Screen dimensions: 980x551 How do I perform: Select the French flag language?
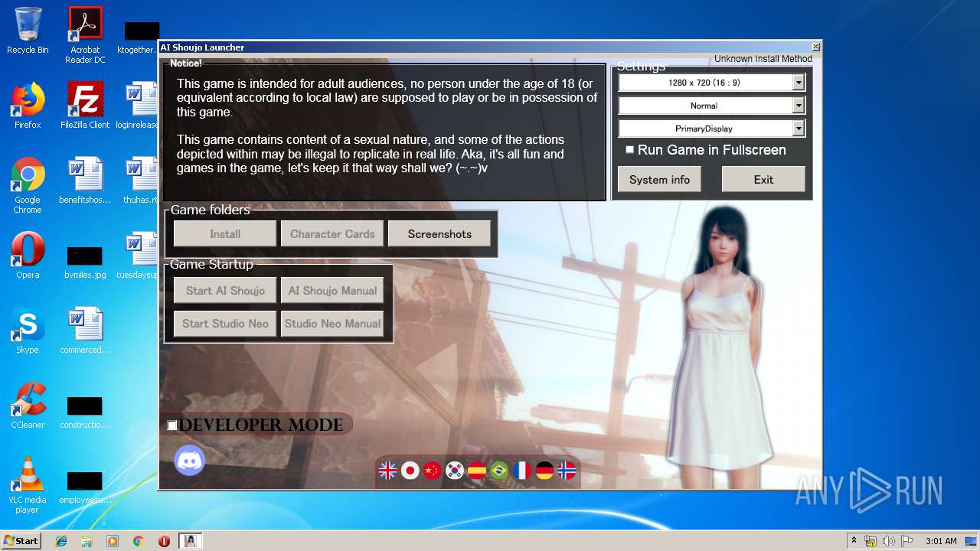[522, 471]
